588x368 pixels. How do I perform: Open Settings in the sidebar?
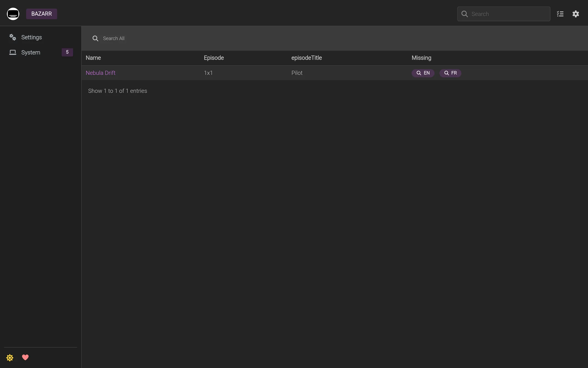pyautogui.click(x=41, y=37)
